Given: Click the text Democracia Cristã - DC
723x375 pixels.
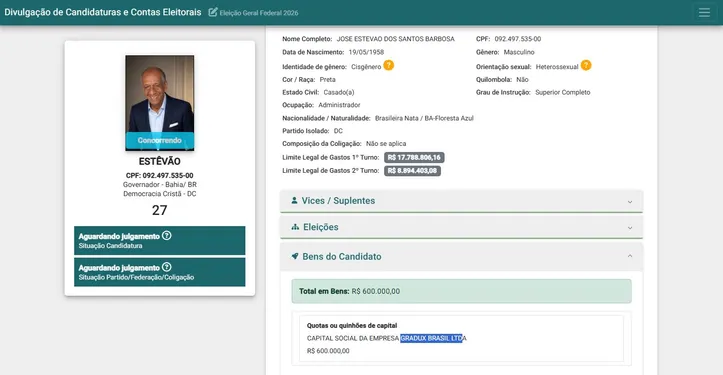Looking at the screenshot, I should (160, 194).
